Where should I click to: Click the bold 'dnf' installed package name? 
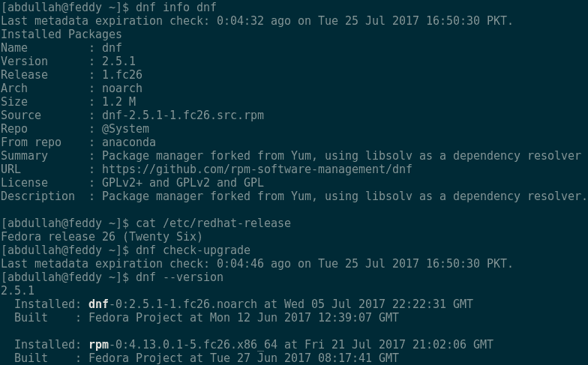[97, 304]
